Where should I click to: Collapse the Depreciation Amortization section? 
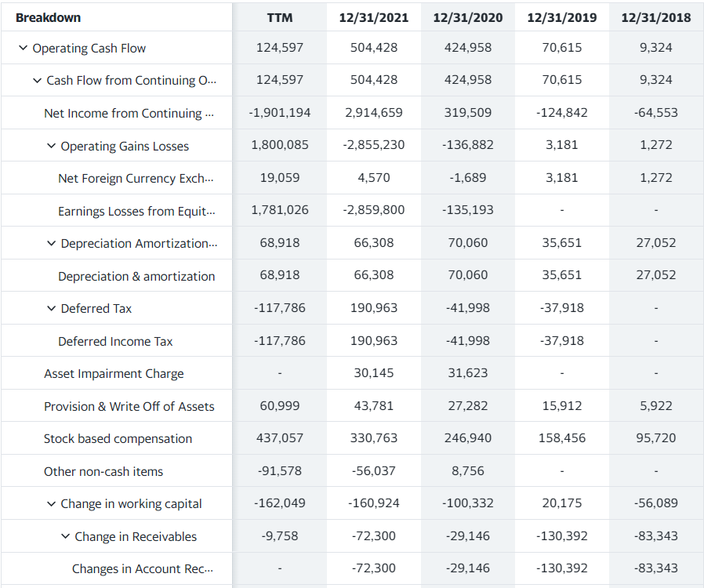pos(51,242)
